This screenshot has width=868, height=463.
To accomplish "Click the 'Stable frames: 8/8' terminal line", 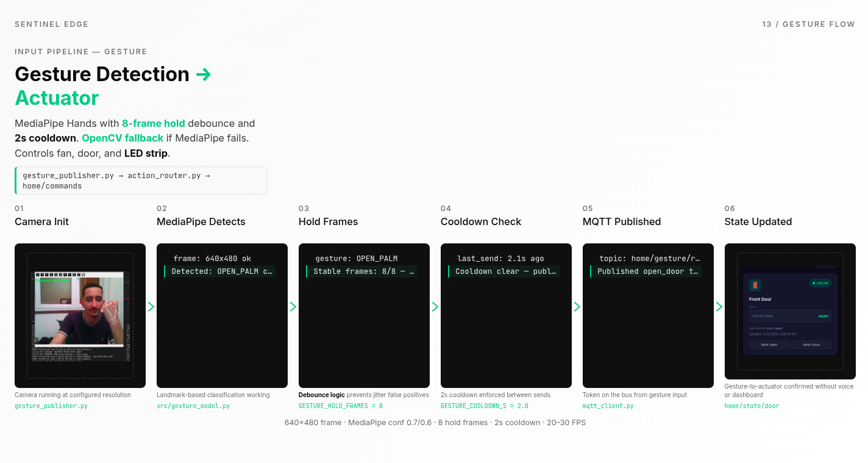I will click(362, 271).
